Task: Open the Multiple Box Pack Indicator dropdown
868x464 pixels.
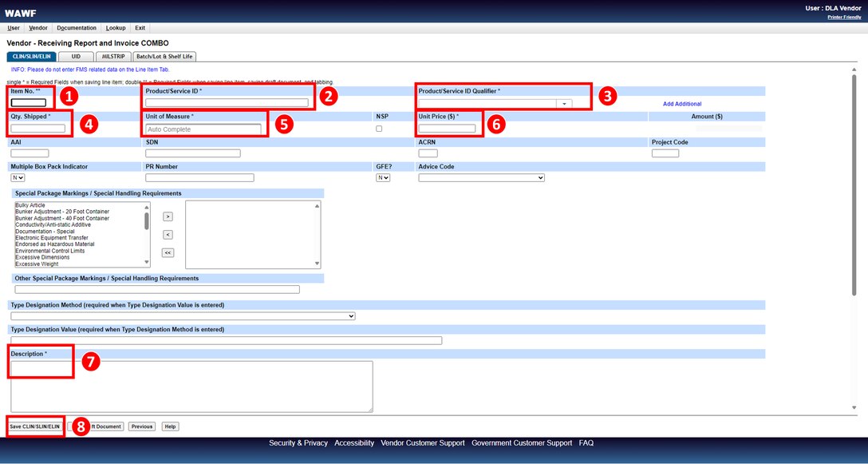Action: pyautogui.click(x=18, y=178)
